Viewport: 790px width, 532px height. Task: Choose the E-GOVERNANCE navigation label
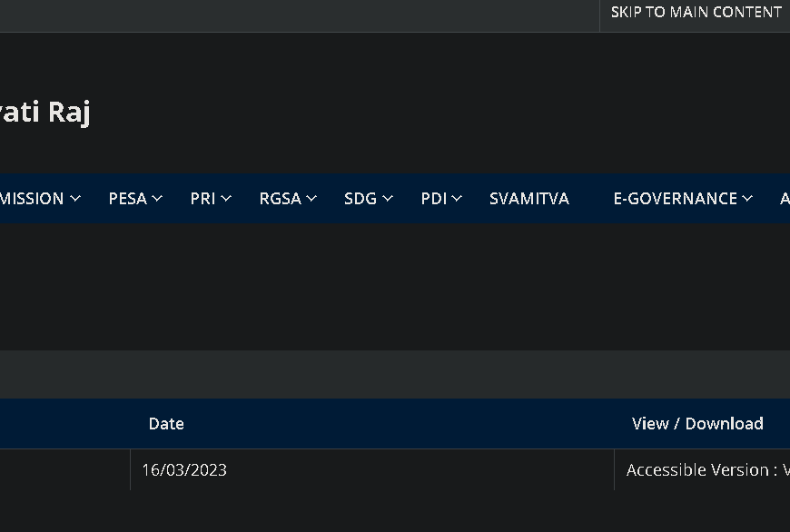[x=675, y=199]
